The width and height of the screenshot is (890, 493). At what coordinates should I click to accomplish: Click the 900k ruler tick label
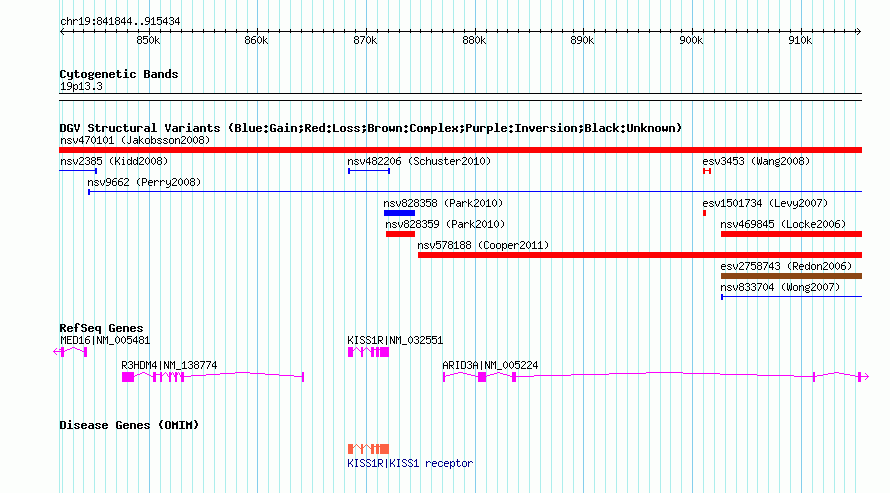tap(691, 40)
